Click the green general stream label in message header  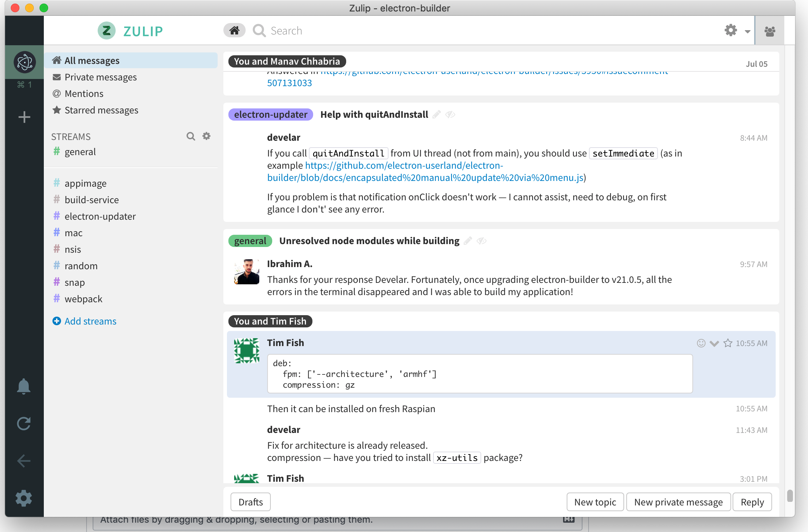tap(250, 241)
